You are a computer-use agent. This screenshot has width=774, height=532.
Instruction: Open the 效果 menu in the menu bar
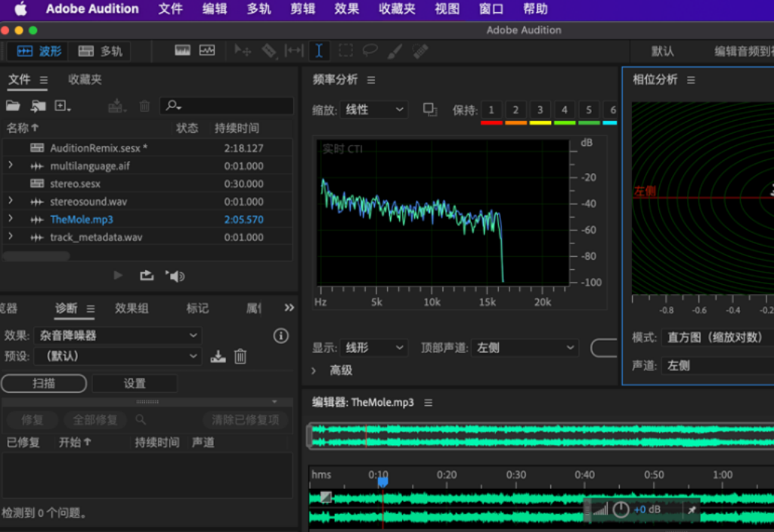(x=346, y=9)
